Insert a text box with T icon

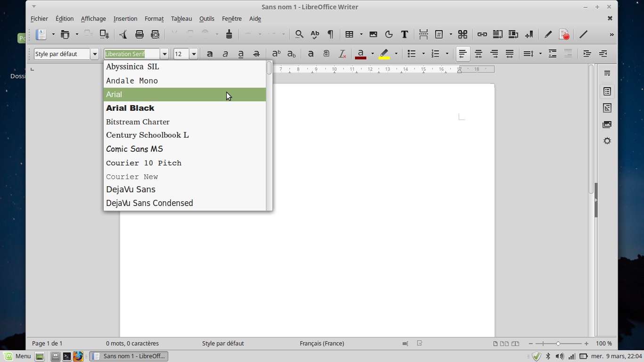click(405, 34)
